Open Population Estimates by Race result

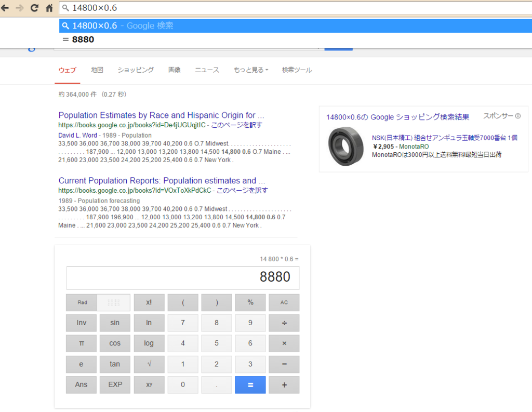(x=161, y=115)
